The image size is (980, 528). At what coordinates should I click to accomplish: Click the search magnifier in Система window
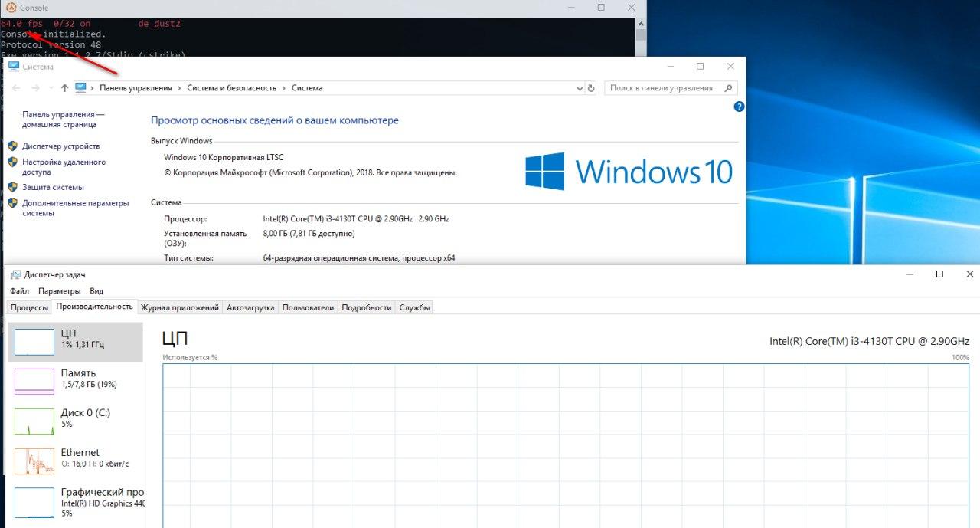[x=728, y=88]
